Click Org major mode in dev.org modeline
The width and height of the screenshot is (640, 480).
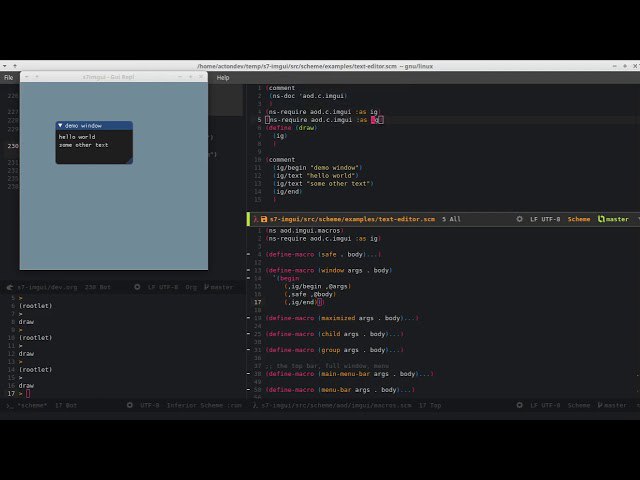[191, 287]
